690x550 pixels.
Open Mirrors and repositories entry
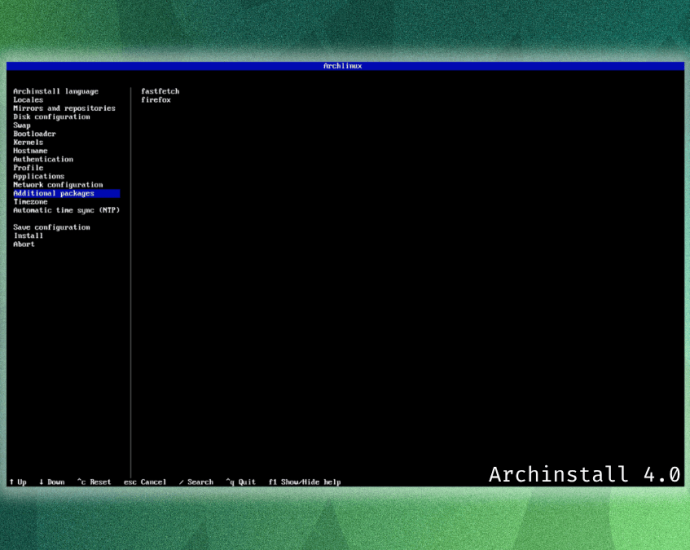(64, 108)
